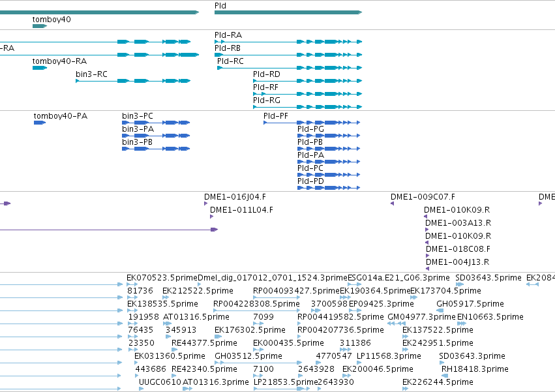Screen dimensions: 555x392
Task: Click feature label 7099
Action: pos(263,317)
